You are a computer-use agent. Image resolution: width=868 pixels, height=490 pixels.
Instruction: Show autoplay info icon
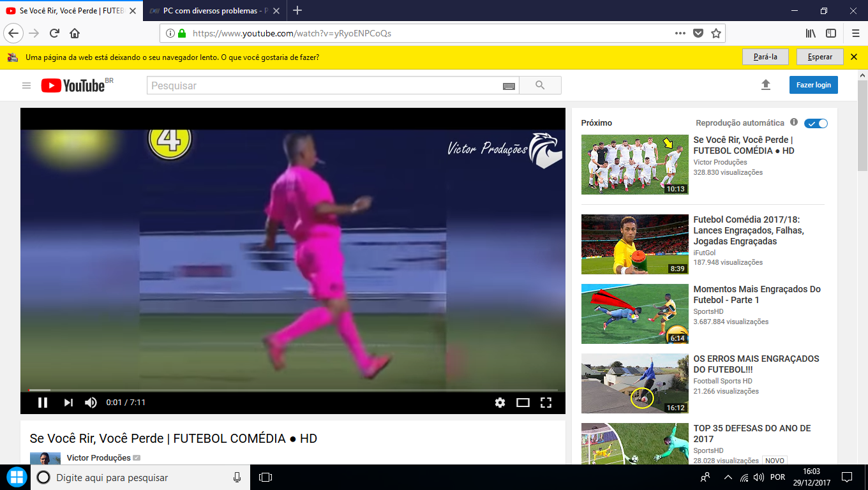794,122
